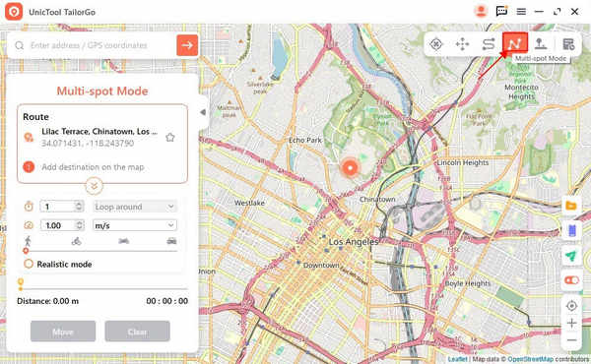Click the loop count number field
The image size is (591, 364).
point(57,207)
